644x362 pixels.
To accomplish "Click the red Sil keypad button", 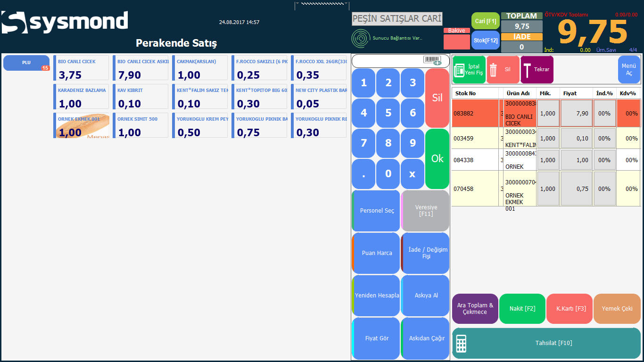I will tap(437, 98).
